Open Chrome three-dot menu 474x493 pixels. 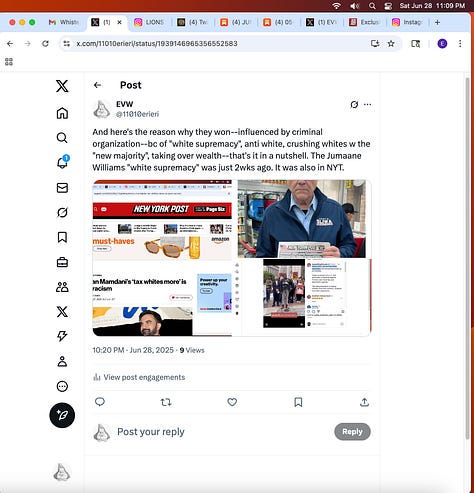(460, 44)
